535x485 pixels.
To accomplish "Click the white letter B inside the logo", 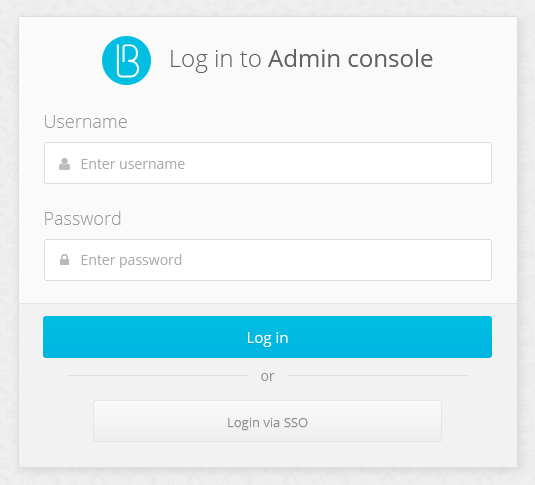I will (130, 61).
